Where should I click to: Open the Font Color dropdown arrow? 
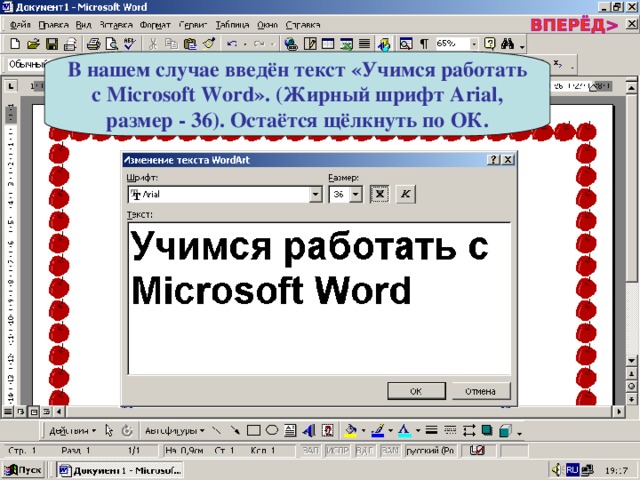pyautogui.click(x=418, y=431)
